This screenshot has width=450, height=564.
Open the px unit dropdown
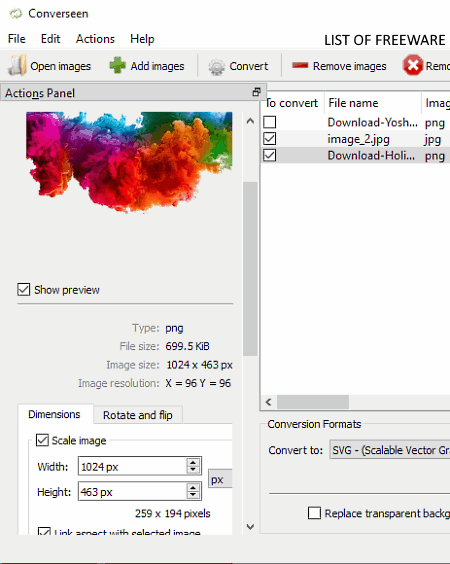221,479
